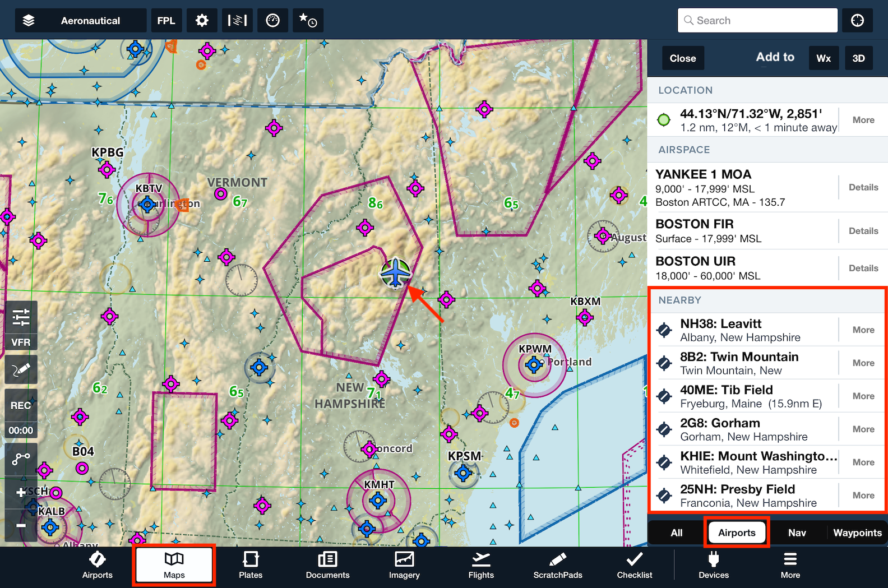Tap KALB airport symbol on map

coord(50,527)
